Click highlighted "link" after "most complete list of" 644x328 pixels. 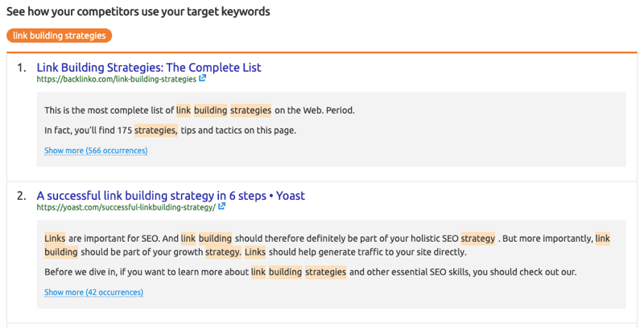point(184,110)
